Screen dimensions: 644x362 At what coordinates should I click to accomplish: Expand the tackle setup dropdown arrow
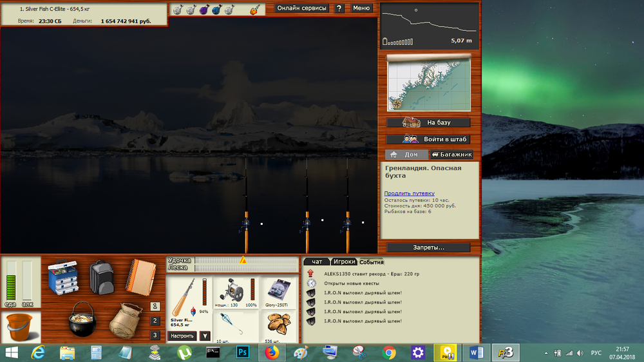coord(205,336)
